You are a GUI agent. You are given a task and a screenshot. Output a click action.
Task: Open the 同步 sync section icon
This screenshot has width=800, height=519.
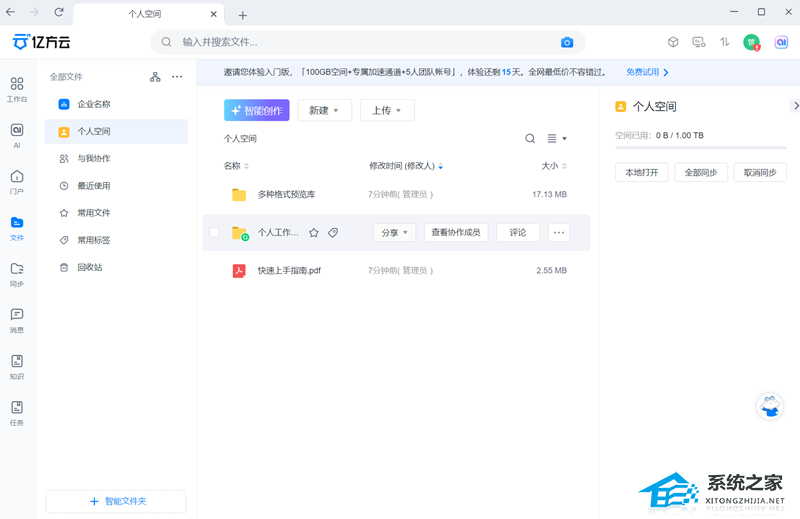point(17,274)
